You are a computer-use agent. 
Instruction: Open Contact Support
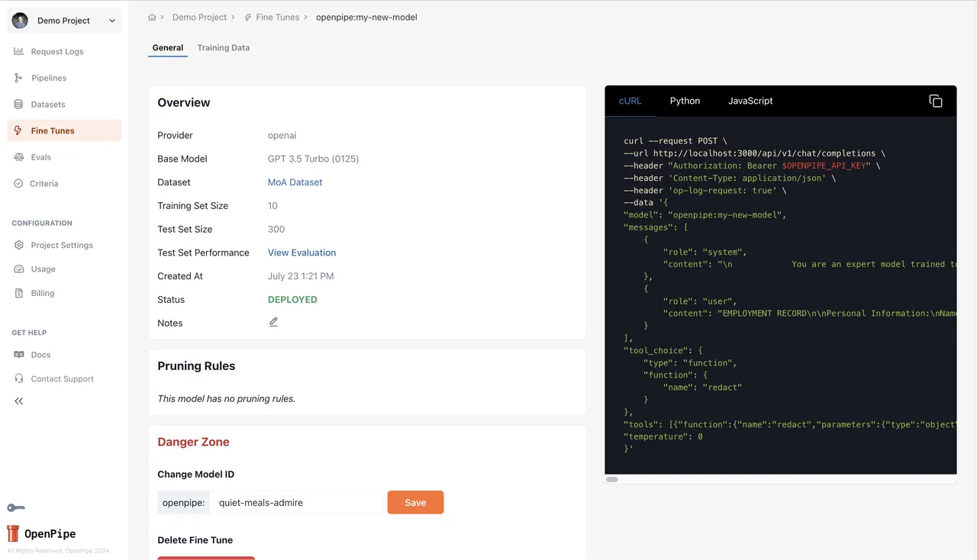(x=64, y=378)
